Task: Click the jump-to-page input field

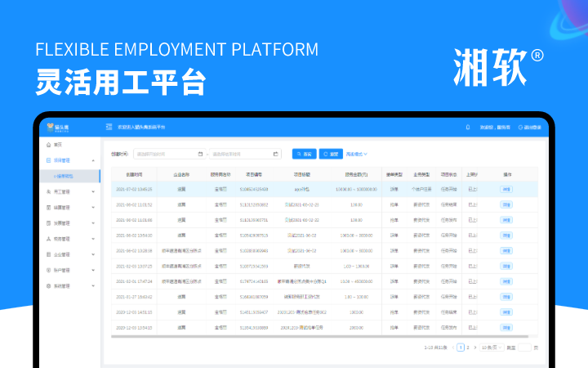Action: point(523,348)
